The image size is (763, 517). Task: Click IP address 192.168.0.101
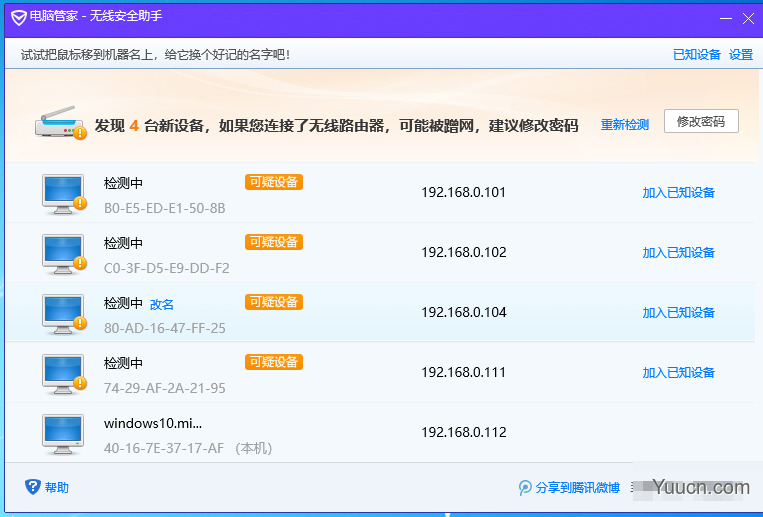[463, 192]
